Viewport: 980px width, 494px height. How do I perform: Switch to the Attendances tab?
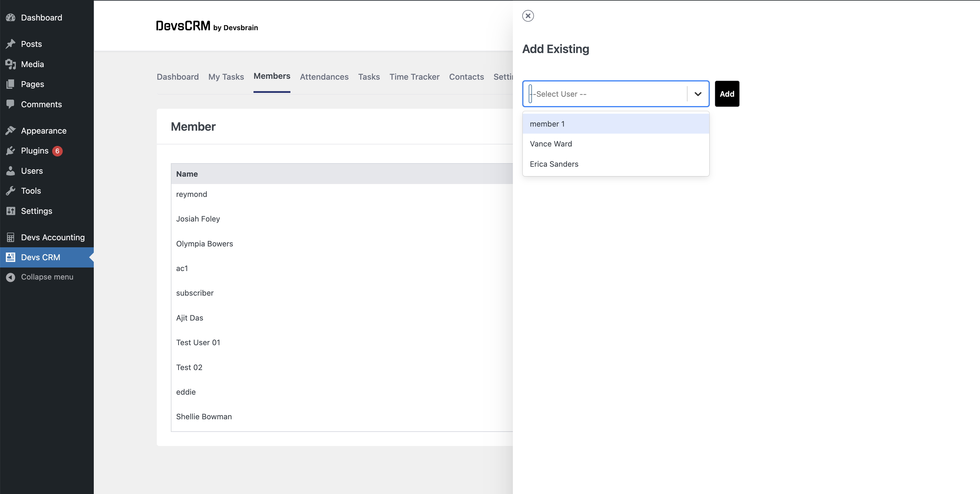tap(324, 77)
